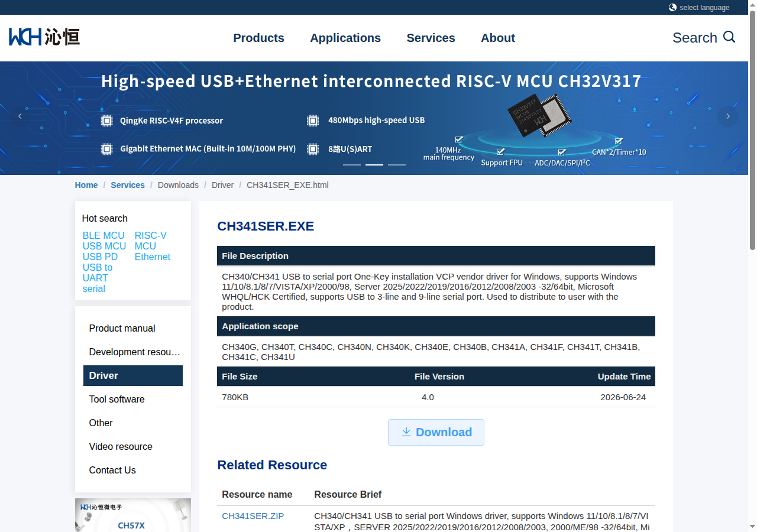Click the Search text
This screenshot has width=757, height=532.
click(x=694, y=38)
